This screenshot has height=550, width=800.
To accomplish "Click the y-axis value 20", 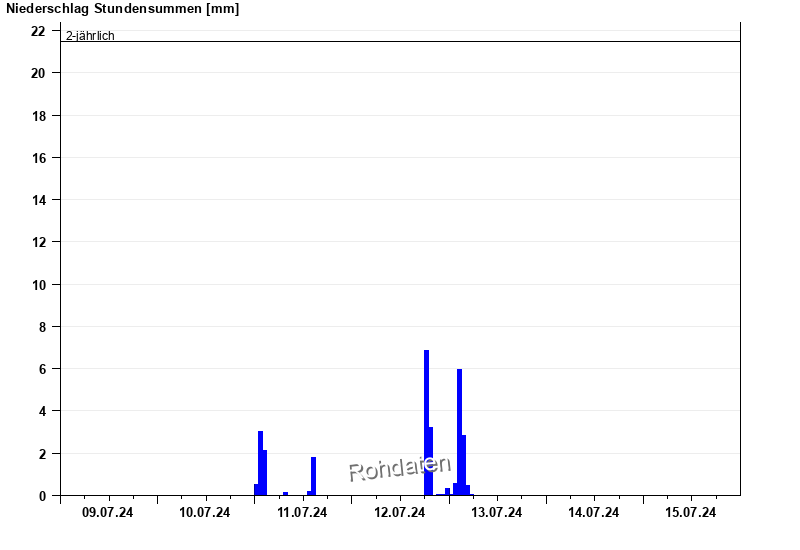I will pyautogui.click(x=39, y=73).
